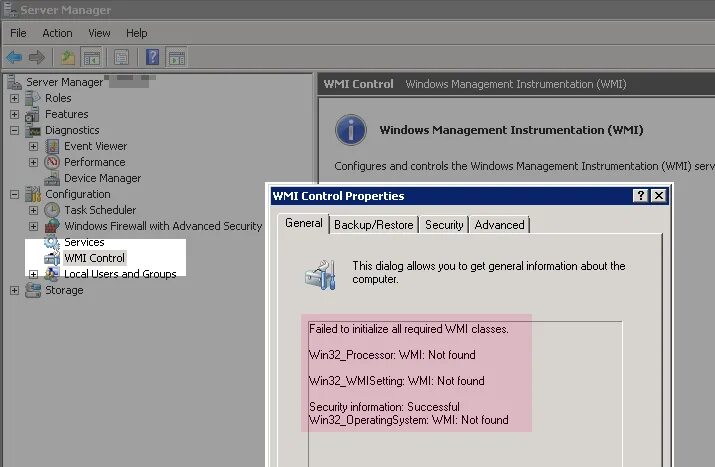Click "Win32_OperatingSystem: WMI: Not found" line
This screenshot has height=467, width=715.
point(409,420)
